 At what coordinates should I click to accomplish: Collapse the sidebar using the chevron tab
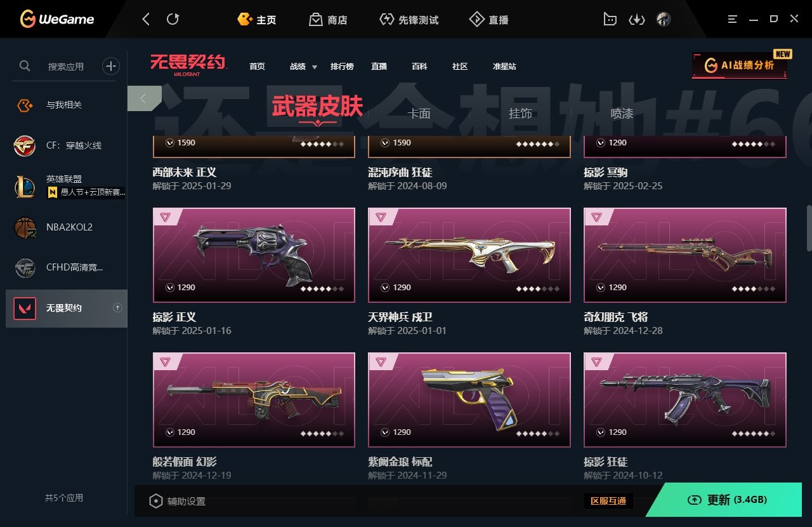point(144,98)
